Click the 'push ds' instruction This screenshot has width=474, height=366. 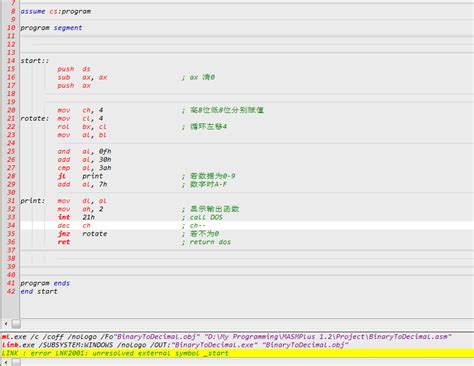pyautogui.click(x=74, y=69)
